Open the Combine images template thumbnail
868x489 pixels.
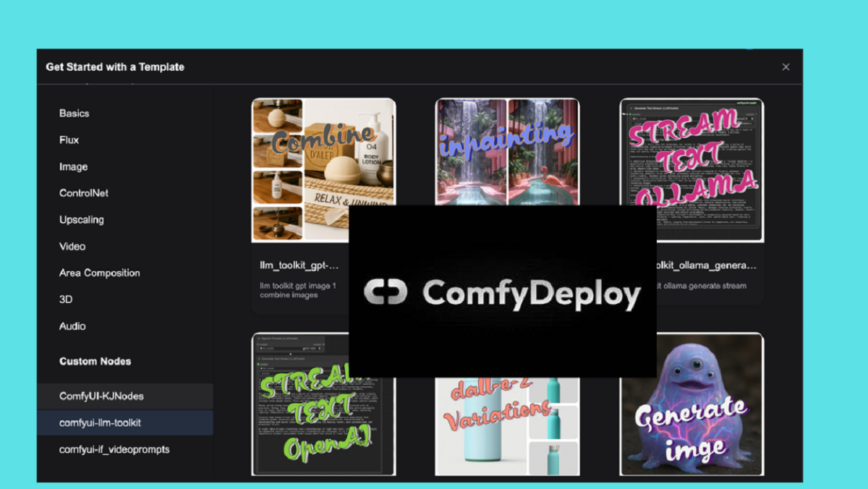[x=323, y=170]
